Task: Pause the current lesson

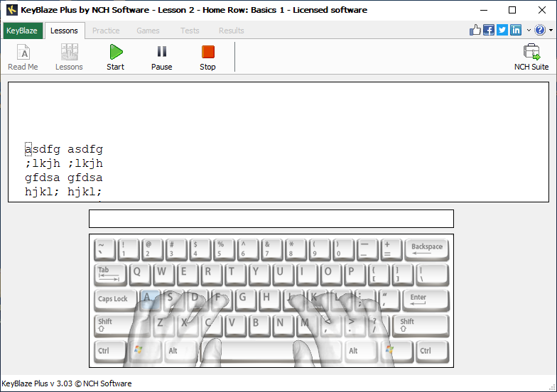Action: [x=162, y=57]
